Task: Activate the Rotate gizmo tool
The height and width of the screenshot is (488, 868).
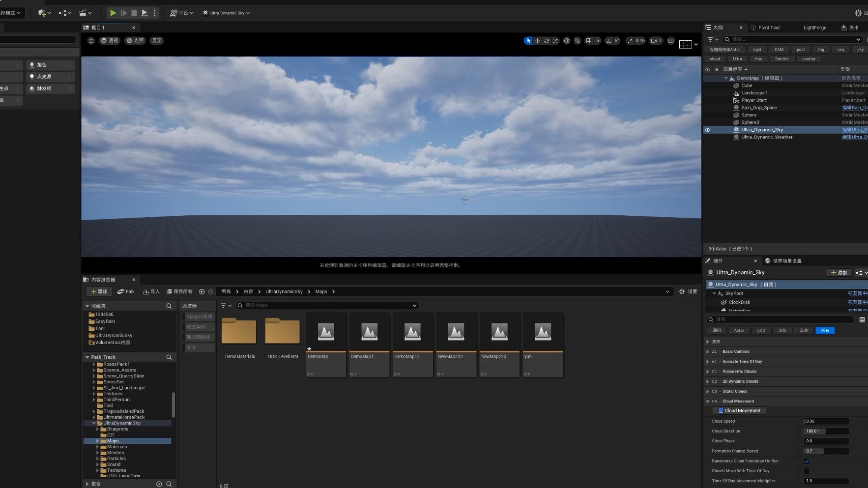Action: [x=547, y=41]
